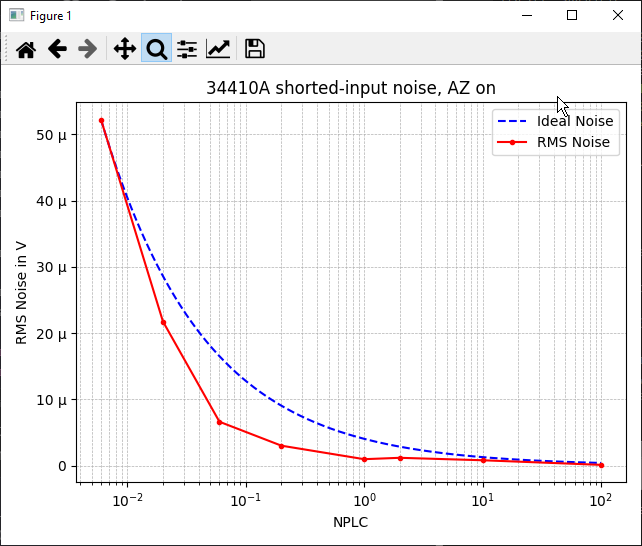The height and width of the screenshot is (546, 642).
Task: Click the plot title '34410A shorted-input noise, AZ on'
Action: click(x=351, y=88)
